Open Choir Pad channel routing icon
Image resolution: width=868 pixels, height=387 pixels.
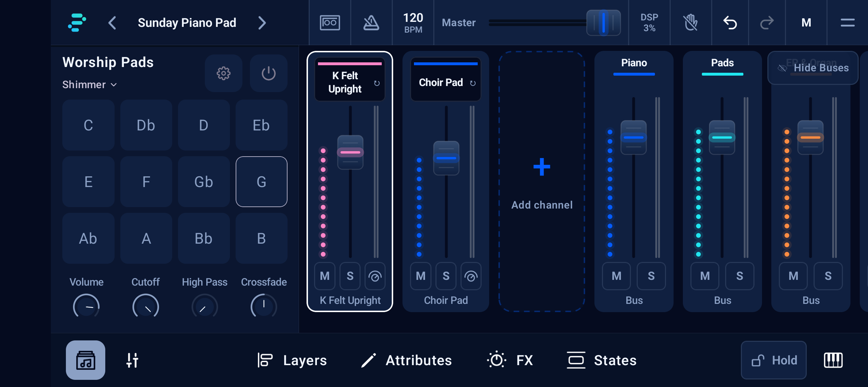(x=471, y=276)
